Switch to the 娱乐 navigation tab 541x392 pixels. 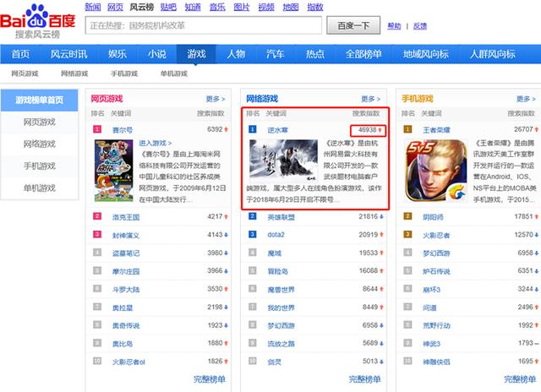click(117, 54)
